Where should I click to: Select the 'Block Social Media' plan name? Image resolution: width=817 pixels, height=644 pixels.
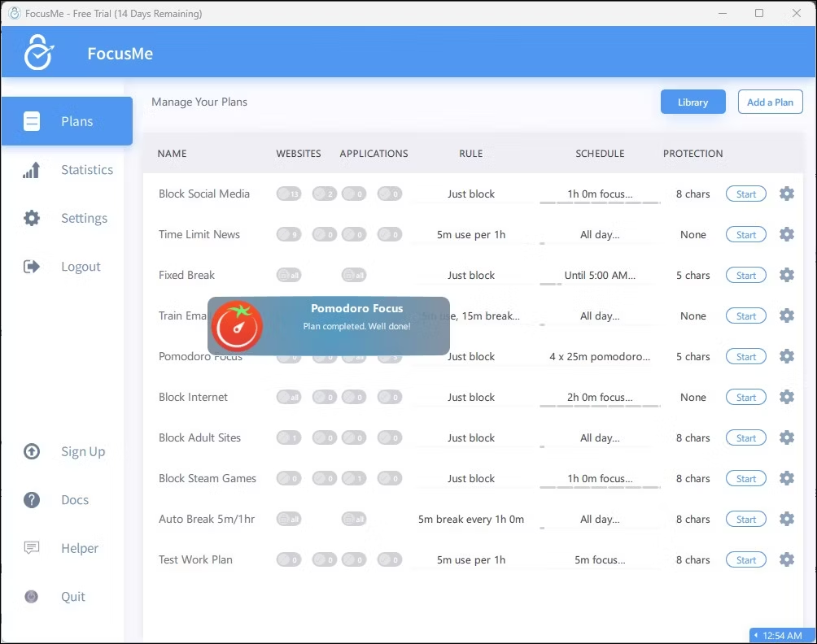click(x=204, y=194)
